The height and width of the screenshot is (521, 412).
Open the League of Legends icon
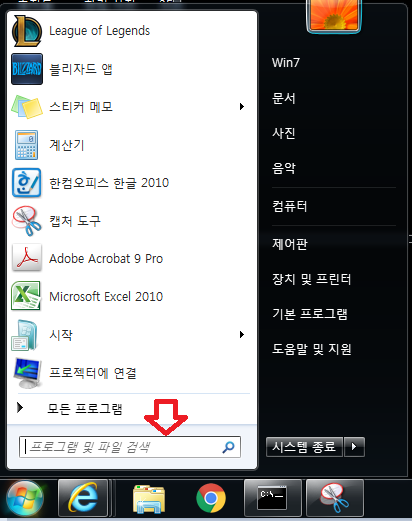(27, 31)
